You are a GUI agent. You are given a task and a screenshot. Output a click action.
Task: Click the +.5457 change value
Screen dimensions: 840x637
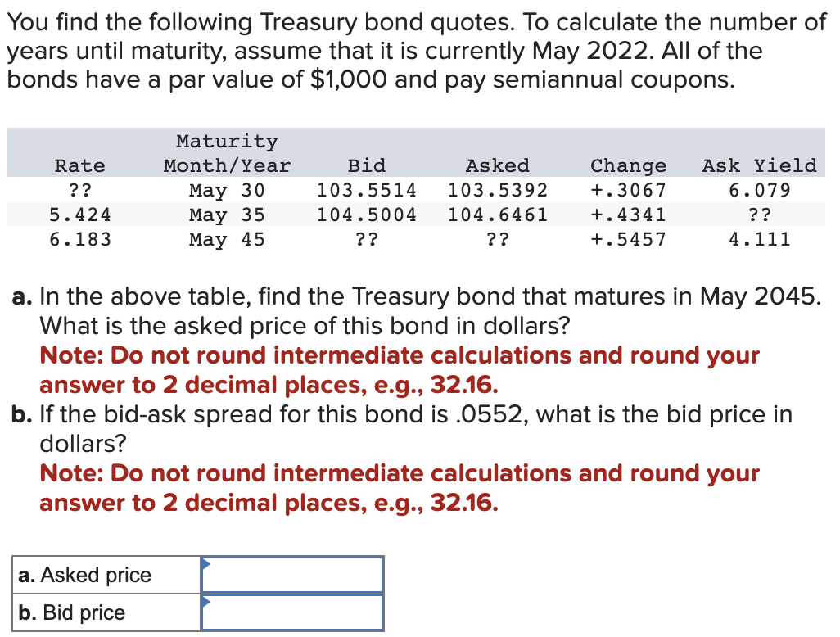pos(628,239)
